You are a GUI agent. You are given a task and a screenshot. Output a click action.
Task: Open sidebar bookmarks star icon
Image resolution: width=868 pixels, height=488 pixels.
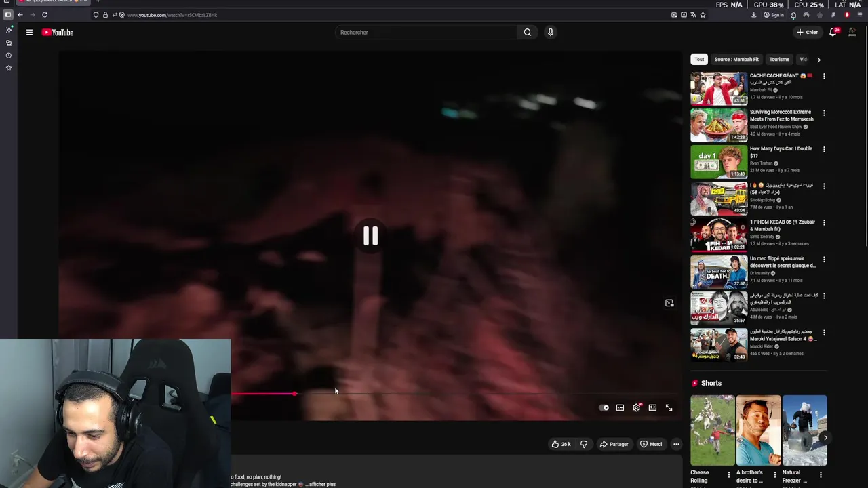9,68
